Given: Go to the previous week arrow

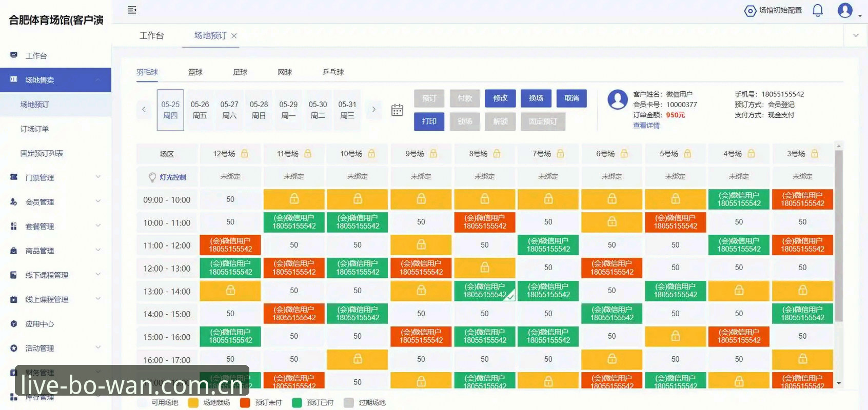Looking at the screenshot, I should pyautogui.click(x=144, y=109).
